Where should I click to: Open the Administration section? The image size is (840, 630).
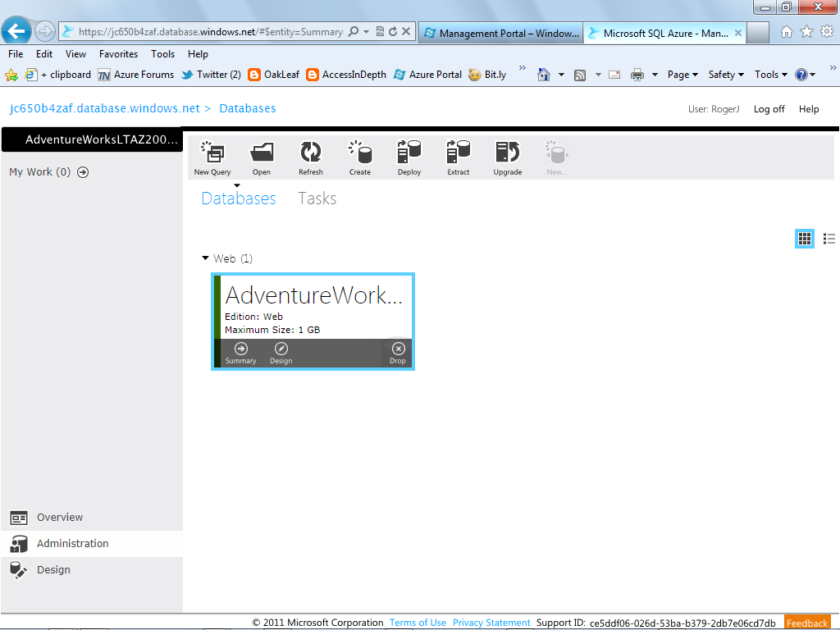pos(92,544)
